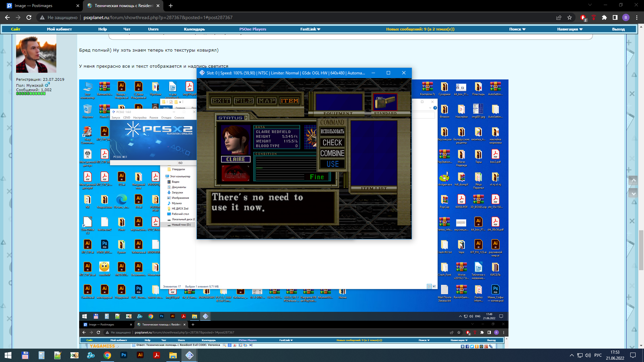The image size is (644, 362).
Task: Click the page's vertical scrollbar thumb
Action: 641,250
